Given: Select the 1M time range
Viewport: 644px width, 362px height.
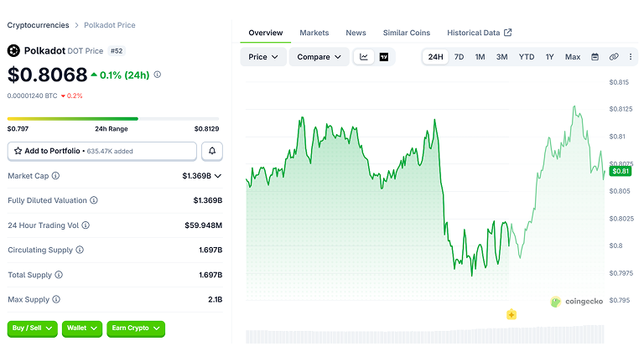Looking at the screenshot, I should 480,57.
